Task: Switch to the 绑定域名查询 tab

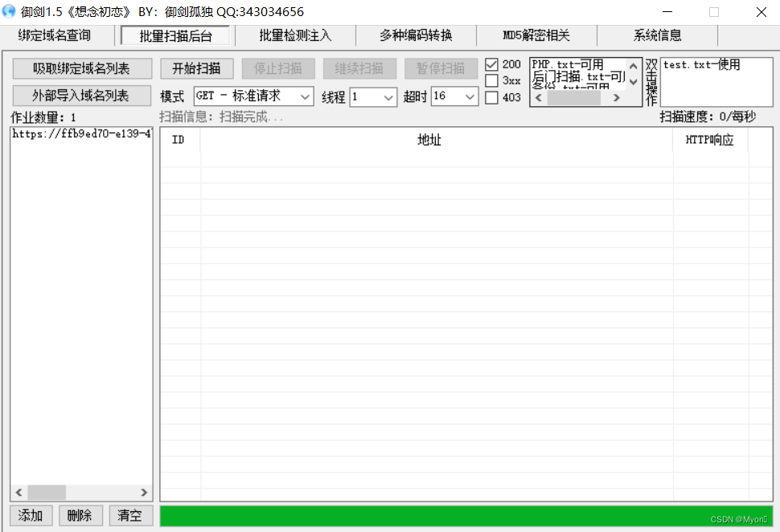Action: point(55,35)
